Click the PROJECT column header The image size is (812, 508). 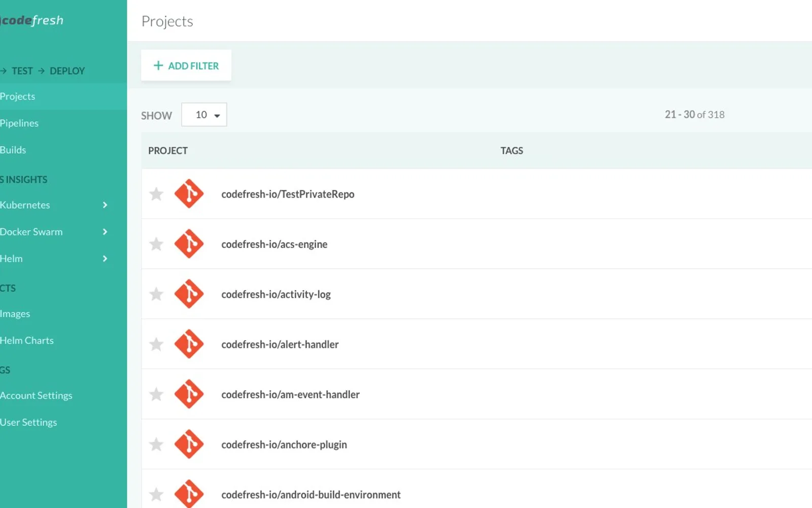click(168, 151)
